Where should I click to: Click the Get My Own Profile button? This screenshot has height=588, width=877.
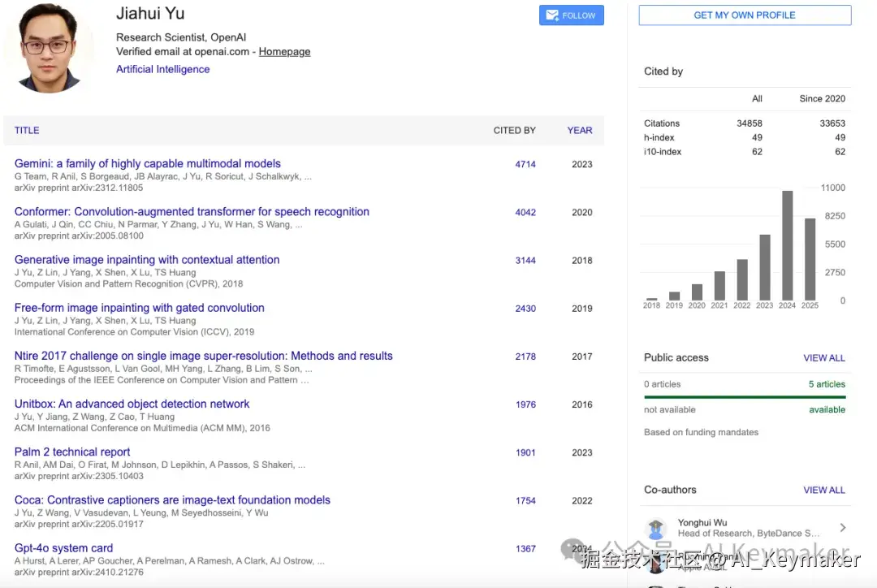pos(744,15)
